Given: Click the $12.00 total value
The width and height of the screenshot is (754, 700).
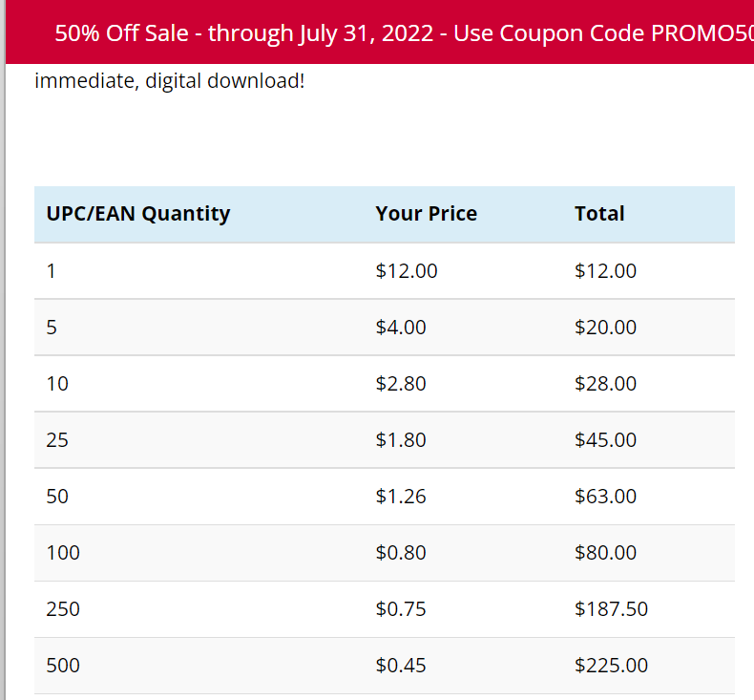Looking at the screenshot, I should (605, 271).
